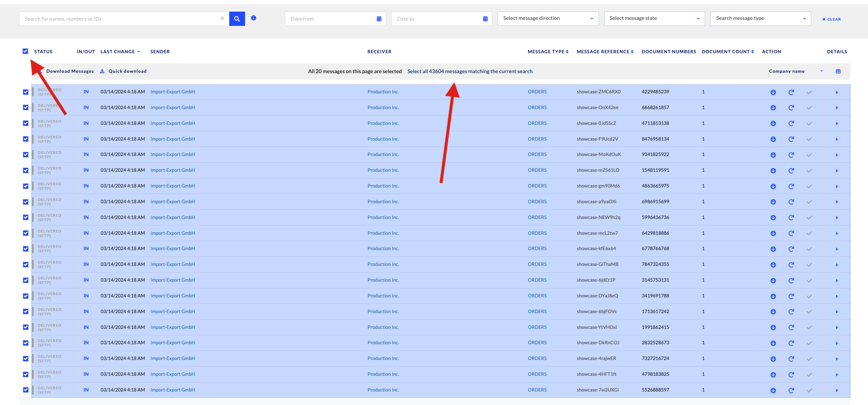Sort by the Document Count column

tap(728, 52)
